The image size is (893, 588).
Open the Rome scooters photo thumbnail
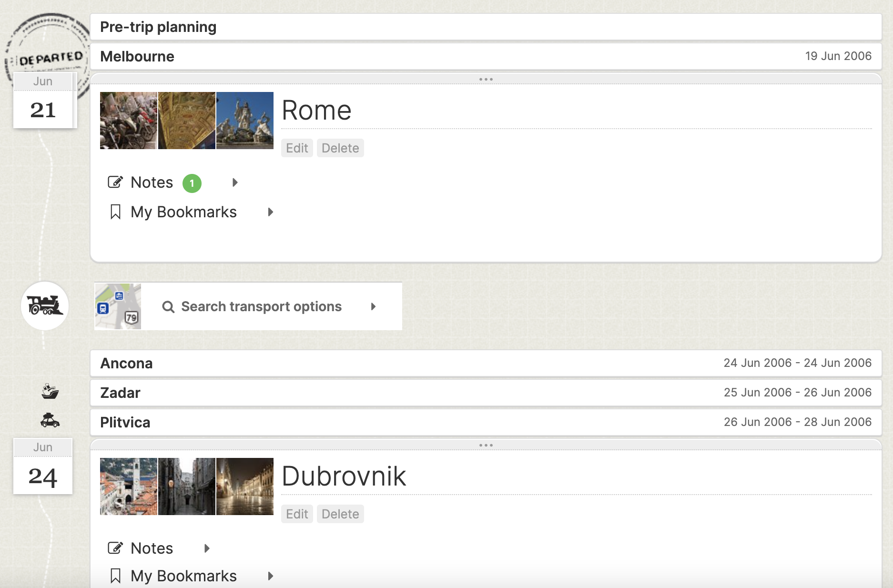pos(128,121)
